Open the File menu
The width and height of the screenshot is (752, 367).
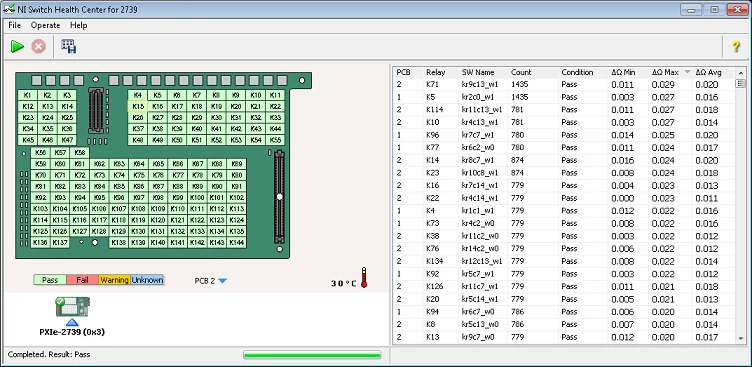(14, 25)
